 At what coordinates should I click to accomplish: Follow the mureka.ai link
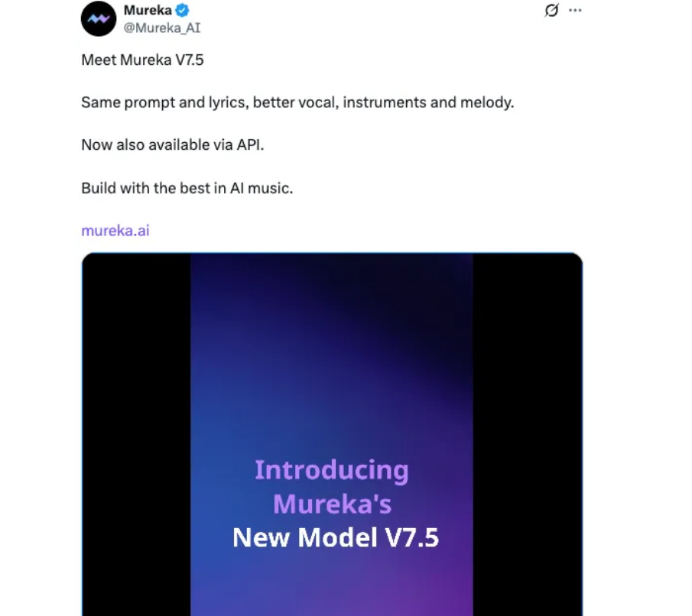coord(115,230)
